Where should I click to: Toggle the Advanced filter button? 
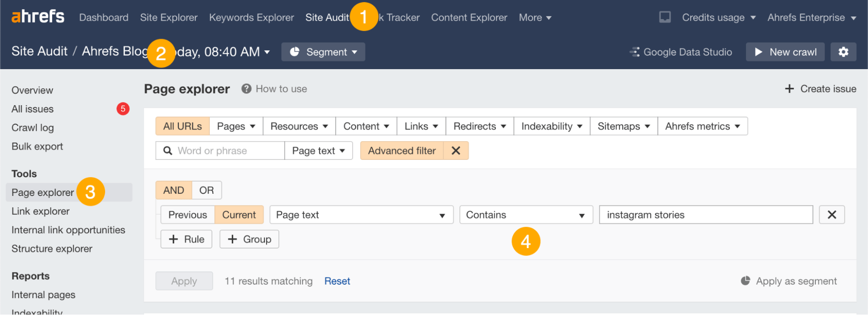(x=402, y=150)
